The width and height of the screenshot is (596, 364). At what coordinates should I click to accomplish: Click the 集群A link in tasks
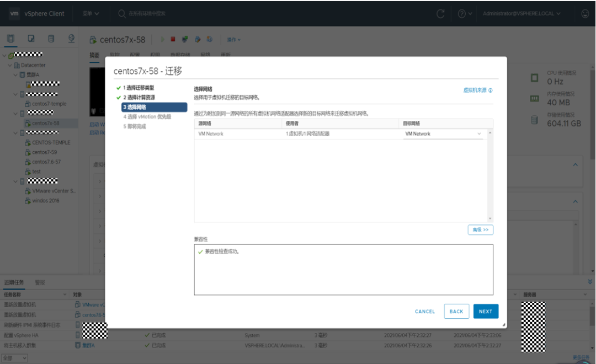click(88, 345)
